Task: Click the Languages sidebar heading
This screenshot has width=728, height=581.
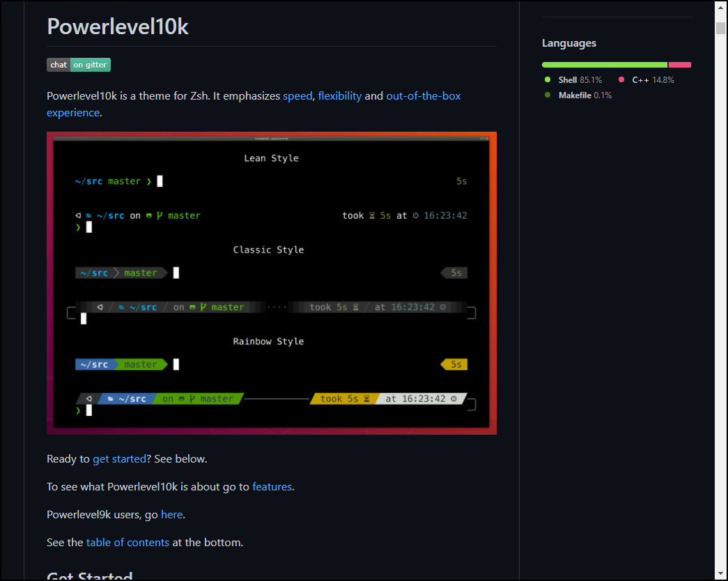Action: click(x=569, y=43)
